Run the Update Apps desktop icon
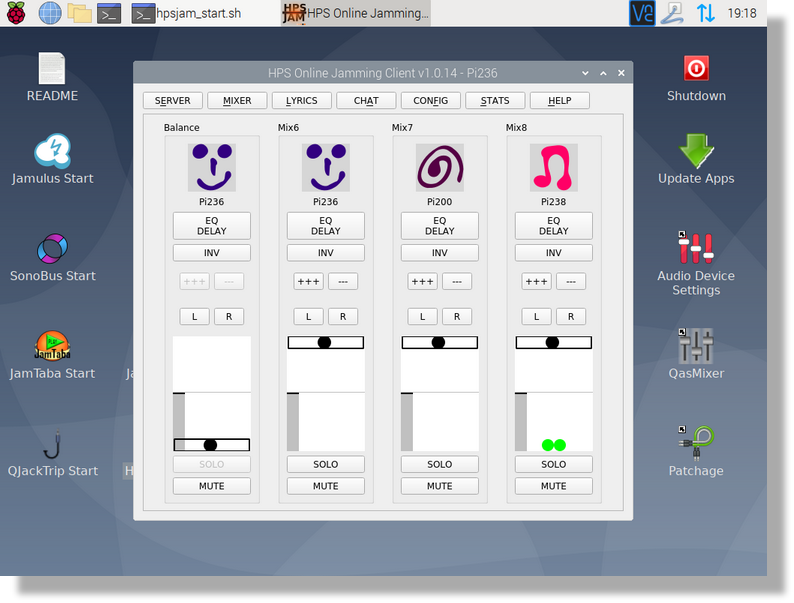Screen dimensions: 794x603 tap(696, 159)
